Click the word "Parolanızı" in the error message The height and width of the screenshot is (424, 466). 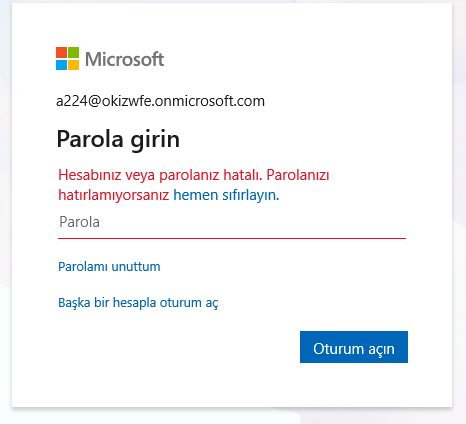pos(298,175)
